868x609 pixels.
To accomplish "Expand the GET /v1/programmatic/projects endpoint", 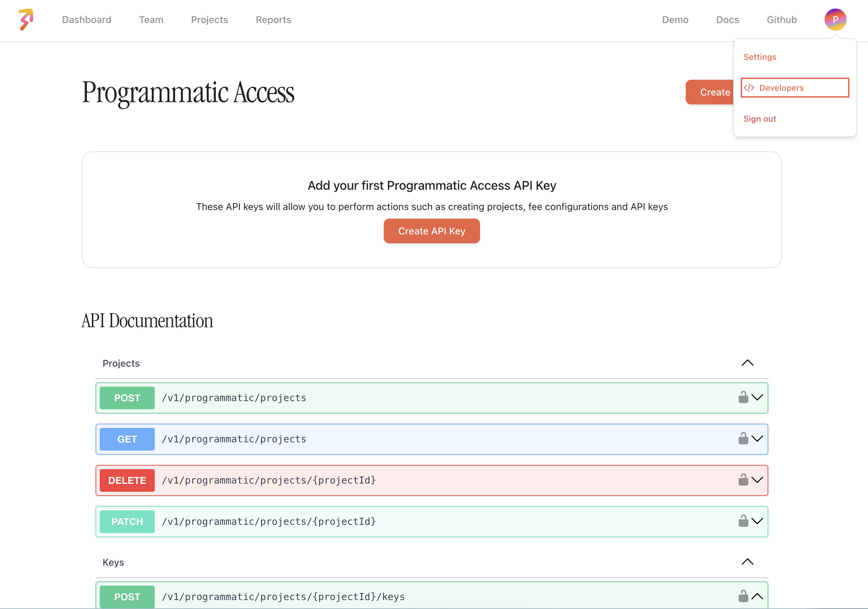I will (x=757, y=439).
